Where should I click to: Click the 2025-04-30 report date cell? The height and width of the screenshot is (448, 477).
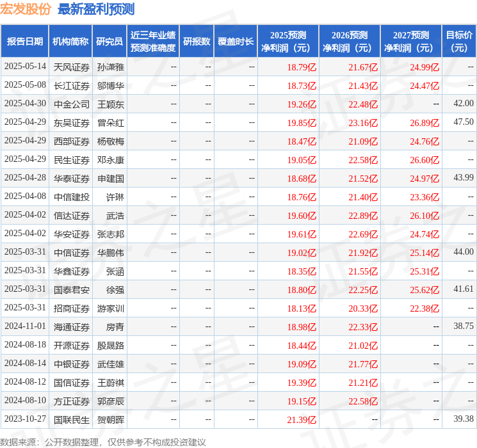click(25, 104)
